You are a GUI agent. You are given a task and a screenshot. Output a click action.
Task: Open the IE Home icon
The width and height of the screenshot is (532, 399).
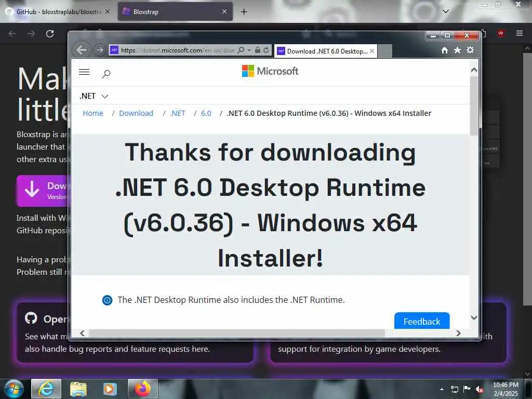tap(445, 50)
